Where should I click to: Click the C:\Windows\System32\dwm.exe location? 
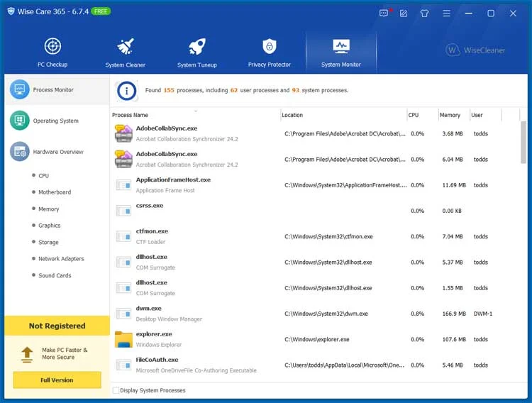pyautogui.click(x=326, y=314)
